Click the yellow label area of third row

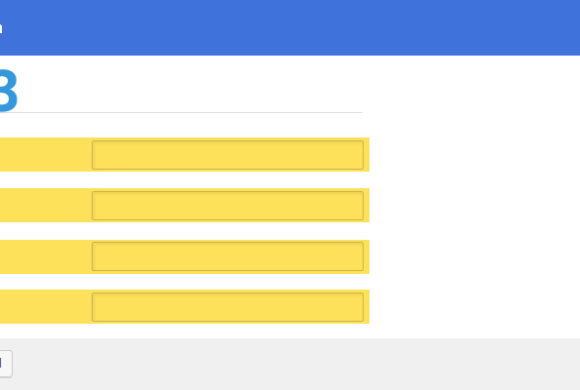[x=45, y=256]
